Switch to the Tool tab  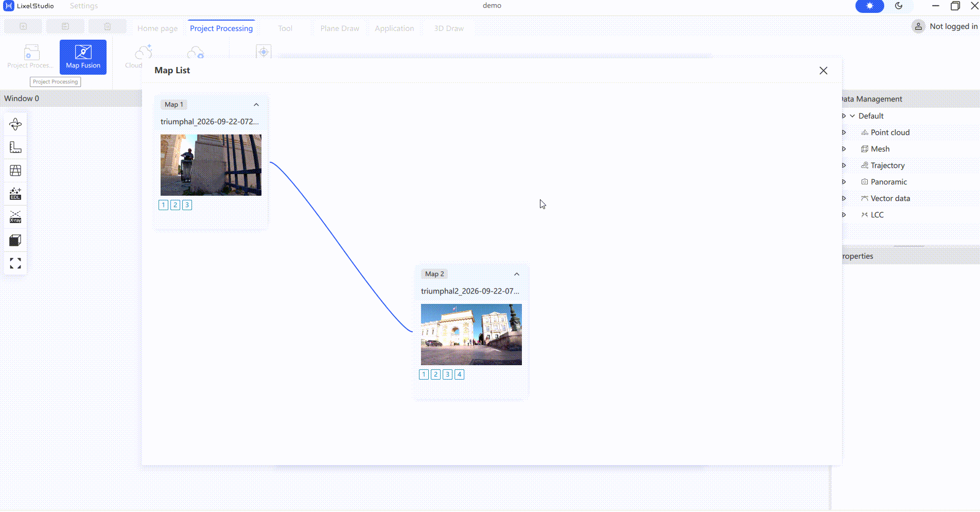(285, 28)
